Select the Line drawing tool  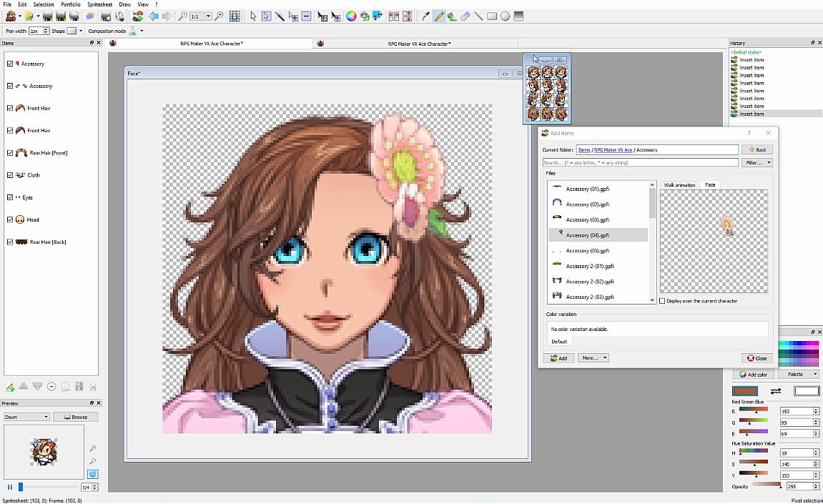click(x=478, y=16)
